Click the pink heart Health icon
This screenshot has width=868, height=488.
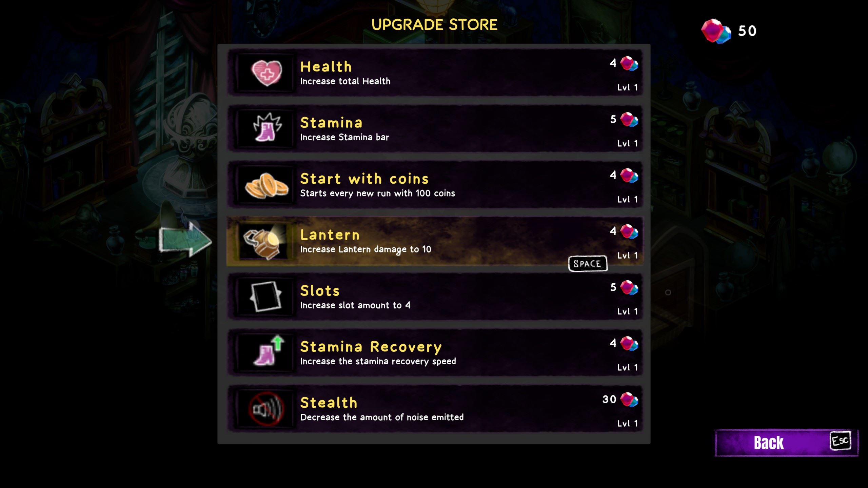click(x=267, y=73)
